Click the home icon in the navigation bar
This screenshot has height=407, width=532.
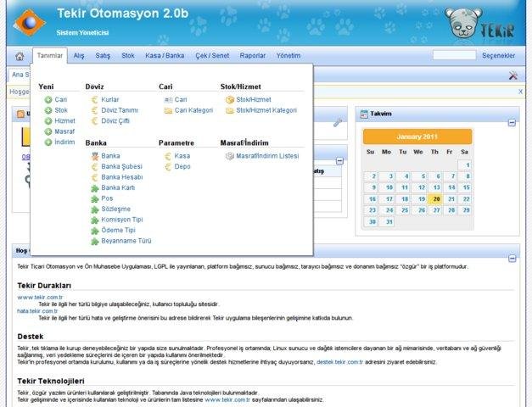20,56
